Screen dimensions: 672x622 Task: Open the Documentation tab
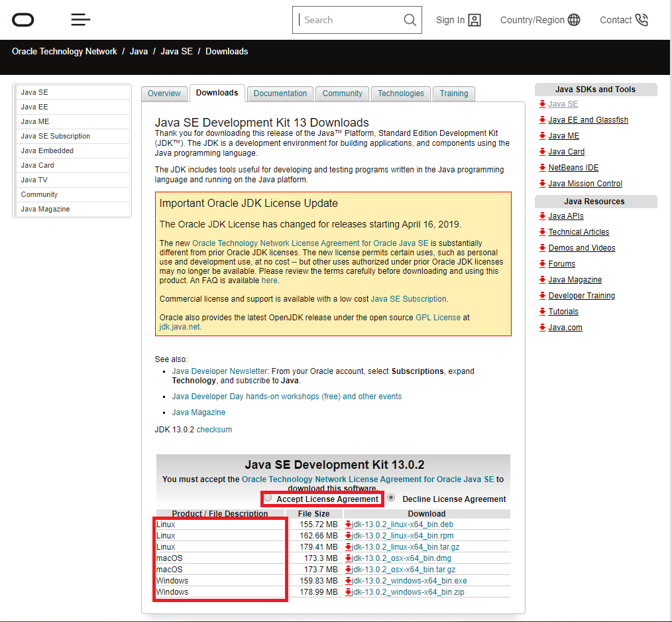280,93
